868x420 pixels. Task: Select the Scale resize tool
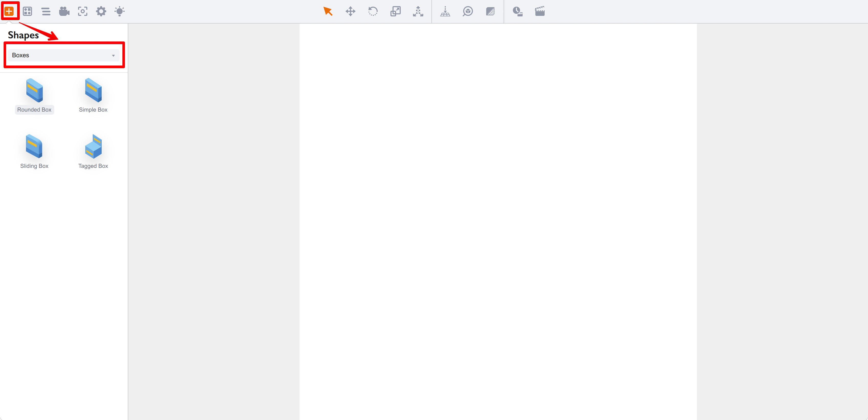tap(395, 12)
